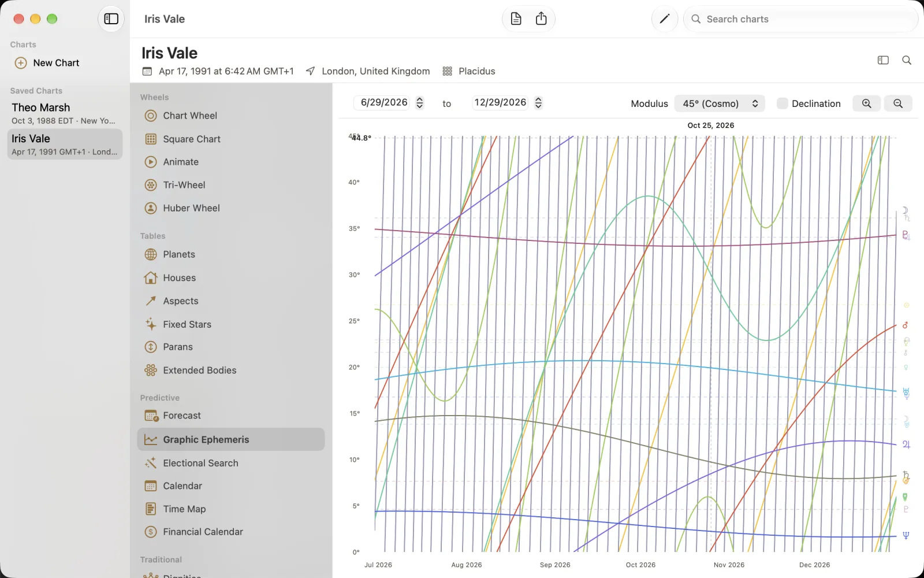Image resolution: width=924 pixels, height=578 pixels.
Task: Open the share menu icon
Action: (x=541, y=19)
